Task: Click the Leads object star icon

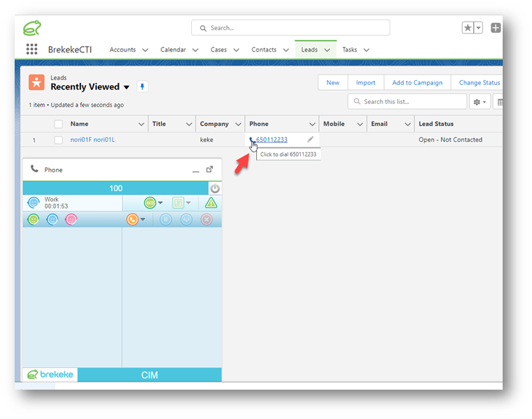Action: pos(36,82)
